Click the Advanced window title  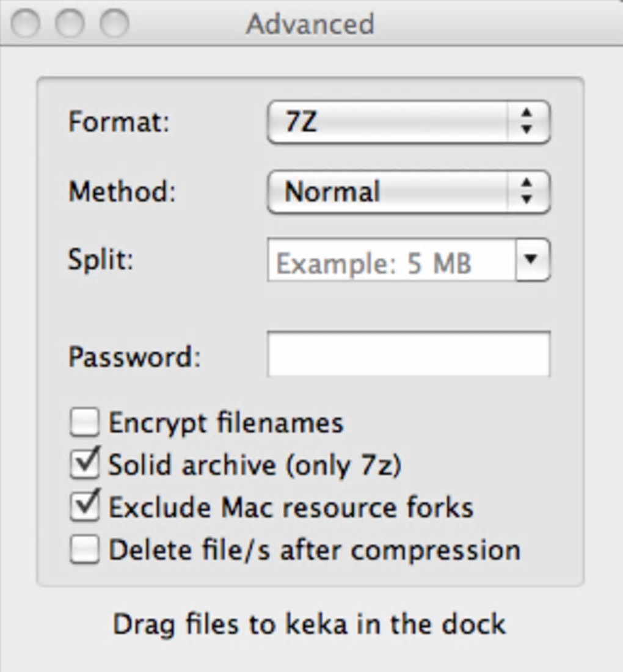310,24
